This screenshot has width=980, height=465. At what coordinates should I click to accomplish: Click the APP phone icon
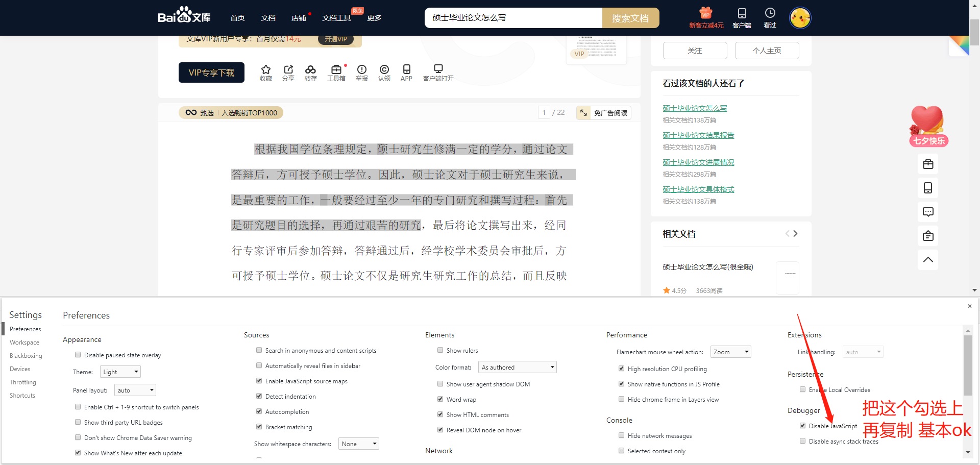coord(406,70)
